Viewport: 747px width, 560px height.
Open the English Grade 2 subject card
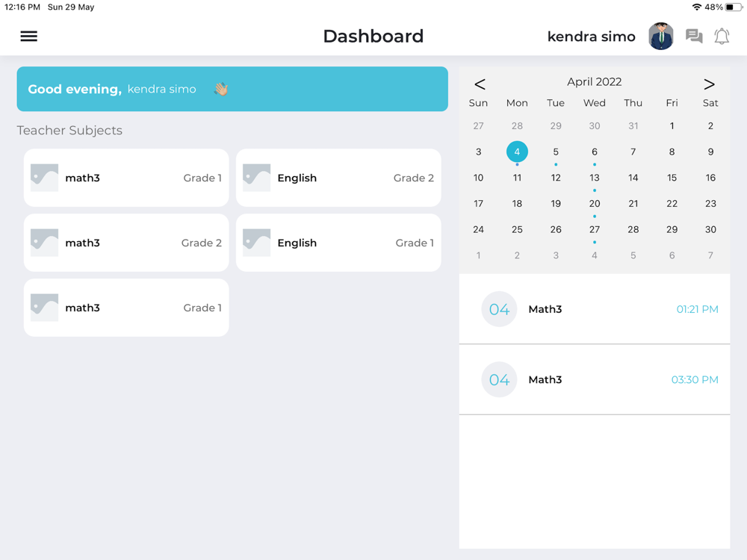tap(338, 178)
